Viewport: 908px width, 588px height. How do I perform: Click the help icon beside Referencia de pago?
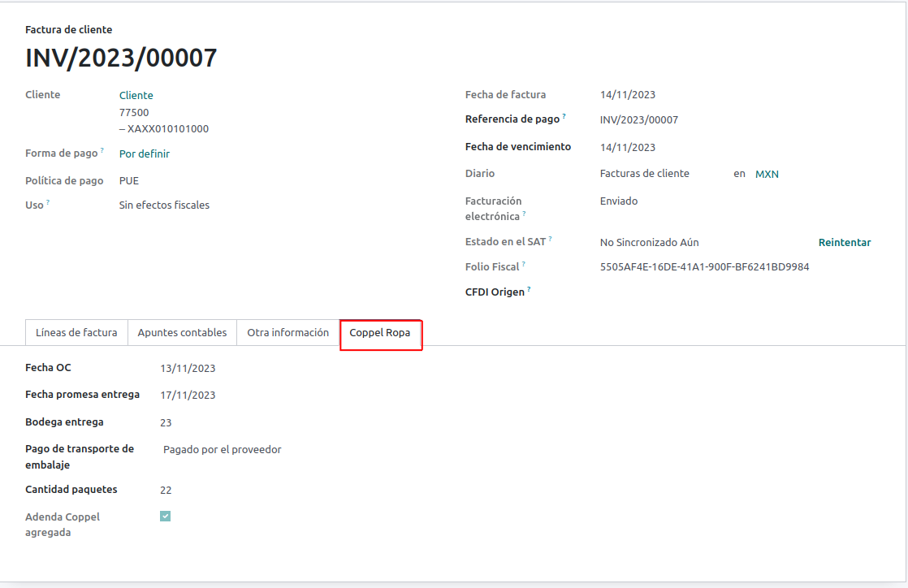(564, 116)
